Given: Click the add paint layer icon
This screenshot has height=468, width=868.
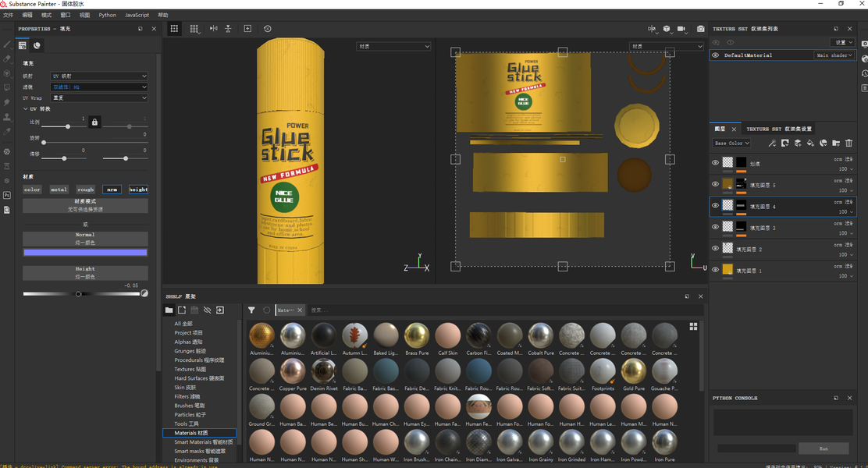Looking at the screenshot, I should pos(798,143).
